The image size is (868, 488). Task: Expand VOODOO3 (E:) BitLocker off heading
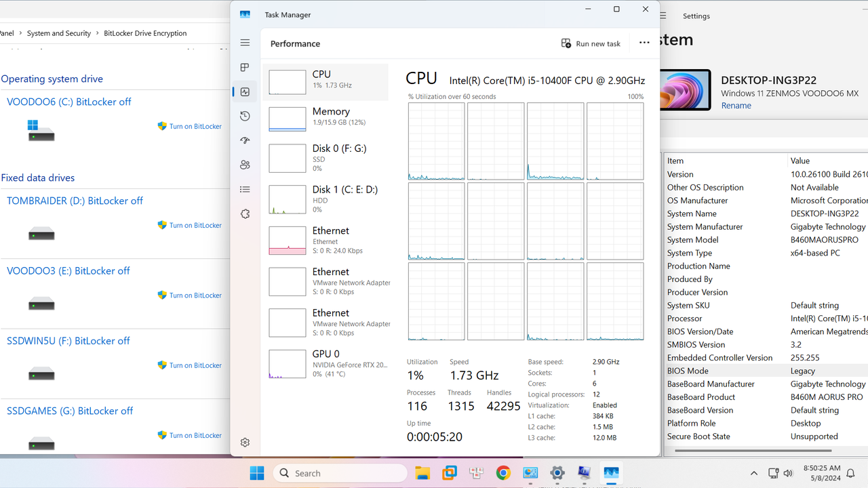coord(68,270)
